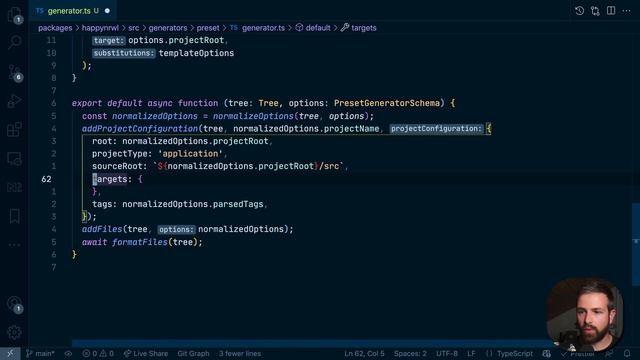The height and width of the screenshot is (360, 640).
Task: Open 'src' breadcrumb segment
Action: click(x=133, y=28)
